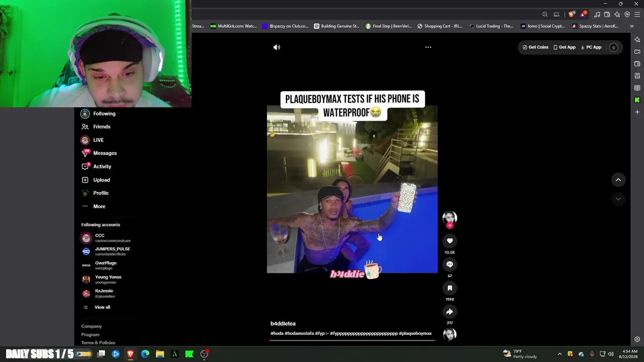Image resolution: width=644 pixels, height=362 pixels.
Task: Expand View all following accounts
Action: [x=96, y=307]
